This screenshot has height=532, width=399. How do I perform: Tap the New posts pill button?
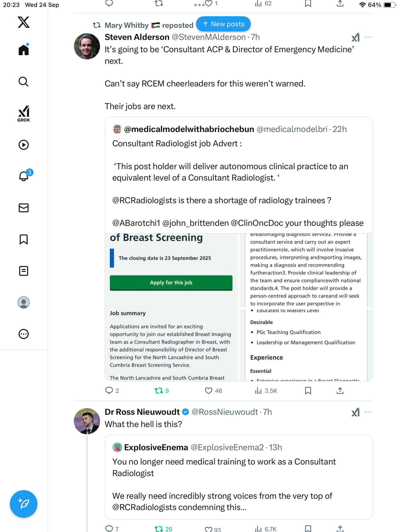pyautogui.click(x=223, y=24)
